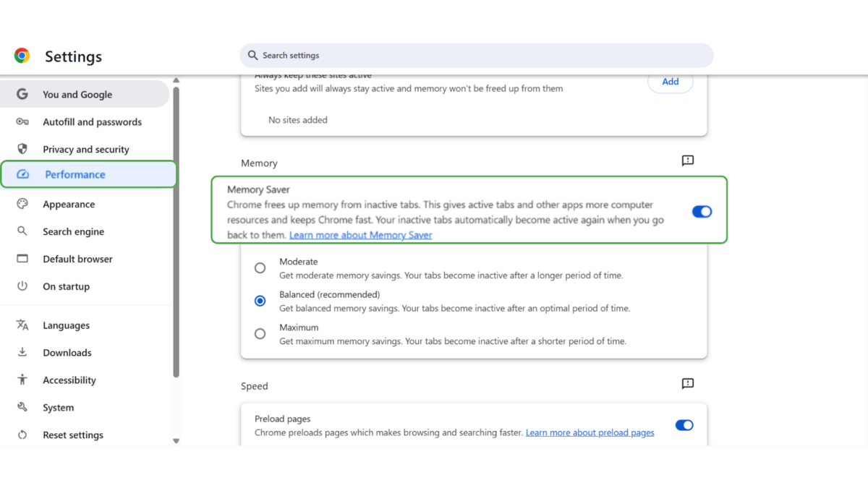Click the Memory section heading
The width and height of the screenshot is (868, 488).
(x=259, y=163)
